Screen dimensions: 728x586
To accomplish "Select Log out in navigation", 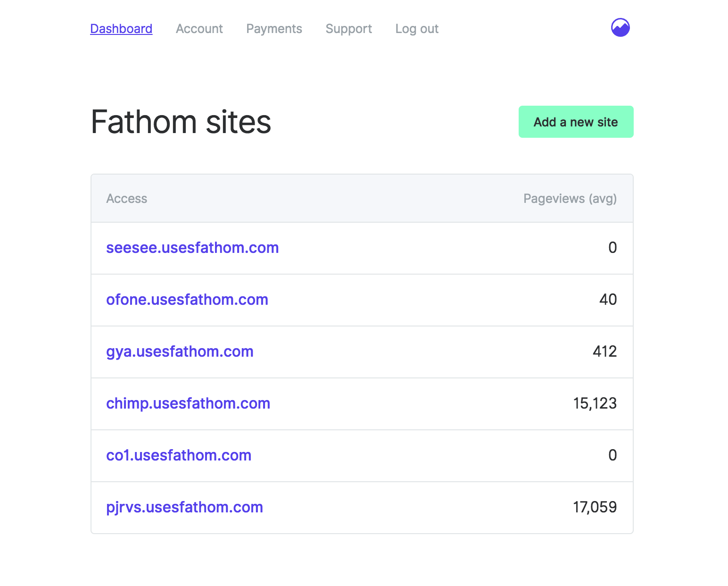I will click(x=417, y=29).
